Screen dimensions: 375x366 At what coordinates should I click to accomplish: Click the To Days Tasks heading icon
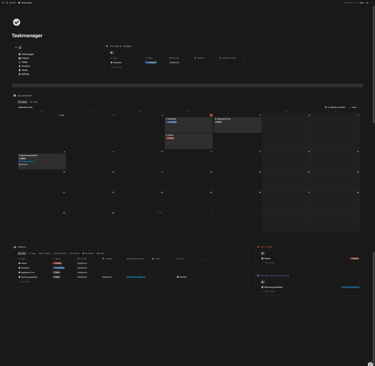(x=107, y=46)
